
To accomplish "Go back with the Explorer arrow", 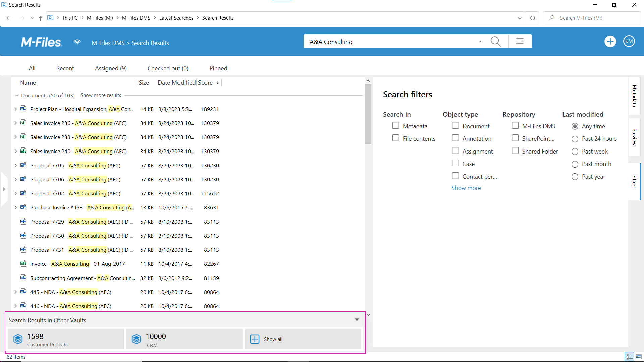I will pyautogui.click(x=9, y=18).
